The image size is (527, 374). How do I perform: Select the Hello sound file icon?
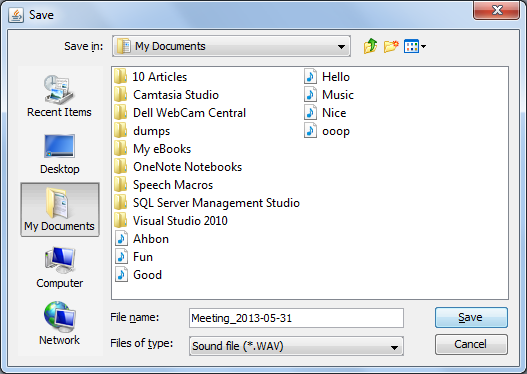pyautogui.click(x=310, y=77)
